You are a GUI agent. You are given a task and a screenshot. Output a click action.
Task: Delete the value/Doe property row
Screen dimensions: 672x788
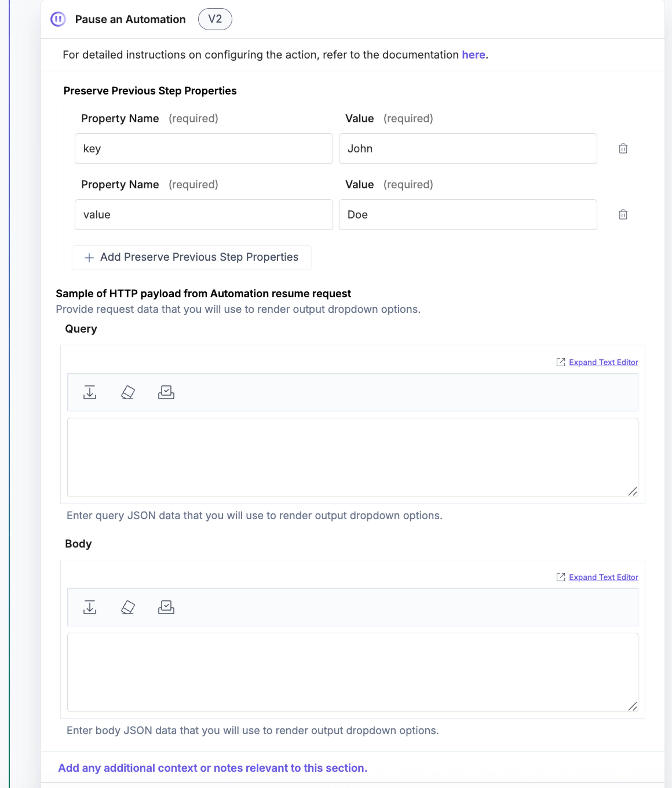tap(623, 214)
